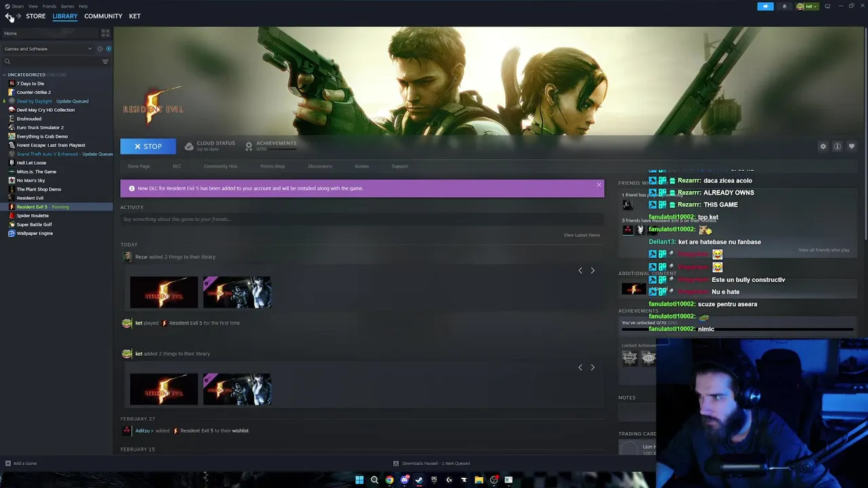Switch to the Store tab
This screenshot has width=868, height=488.
[36, 16]
